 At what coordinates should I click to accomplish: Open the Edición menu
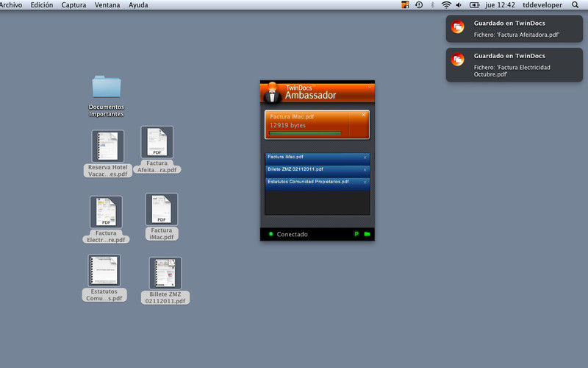click(42, 5)
